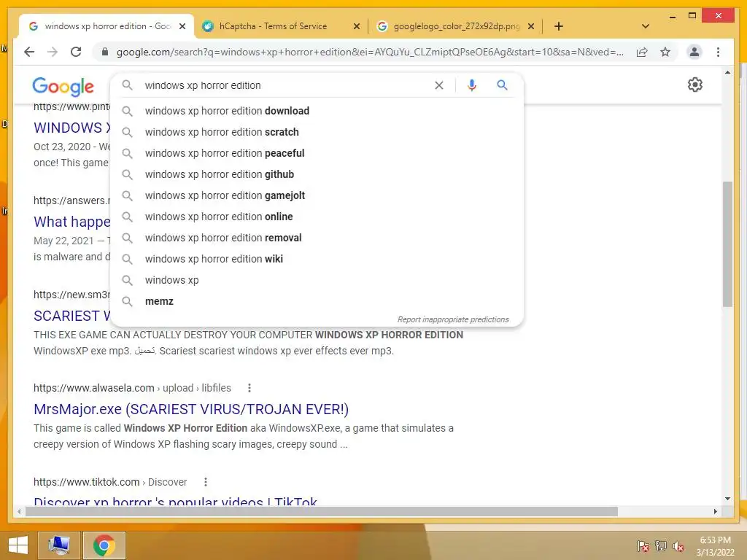
Task: Open a new tab with the plus button
Action: pos(559,26)
